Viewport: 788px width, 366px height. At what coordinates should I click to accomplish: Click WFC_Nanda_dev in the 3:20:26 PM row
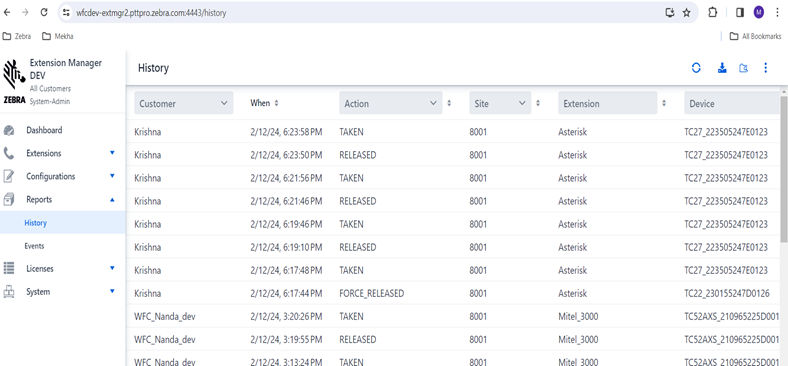164,316
